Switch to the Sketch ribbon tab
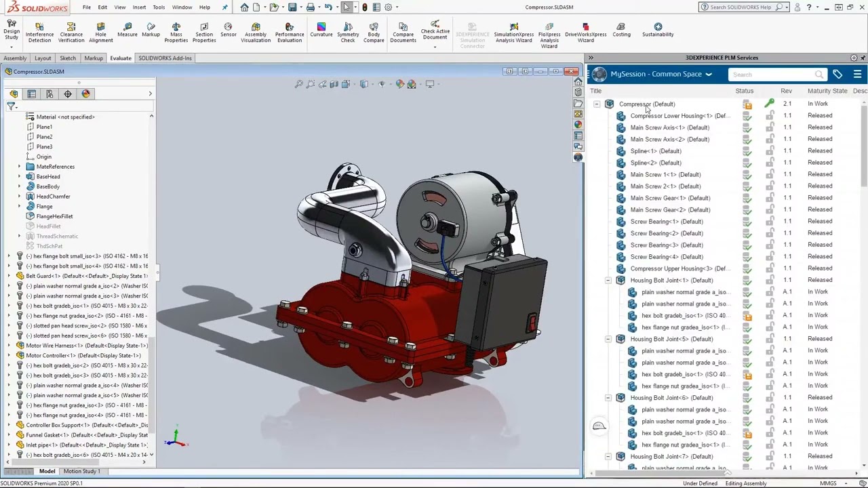Image resolution: width=868 pixels, height=488 pixels. (x=68, y=58)
